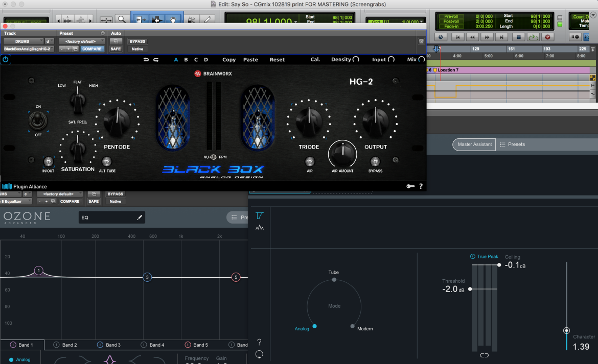Image resolution: width=598 pixels, height=364 pixels.
Task: Select the Grabber hand tool
Action: point(173,19)
